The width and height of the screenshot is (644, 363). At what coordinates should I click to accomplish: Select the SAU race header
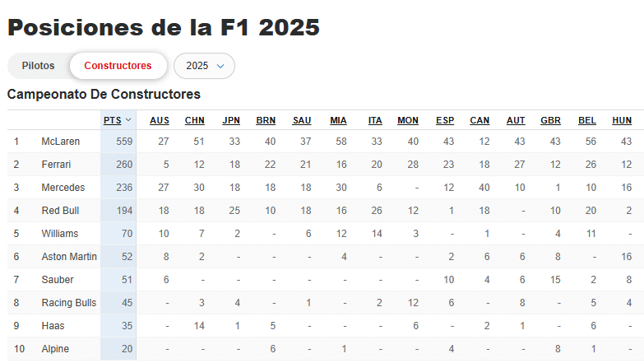(x=302, y=120)
